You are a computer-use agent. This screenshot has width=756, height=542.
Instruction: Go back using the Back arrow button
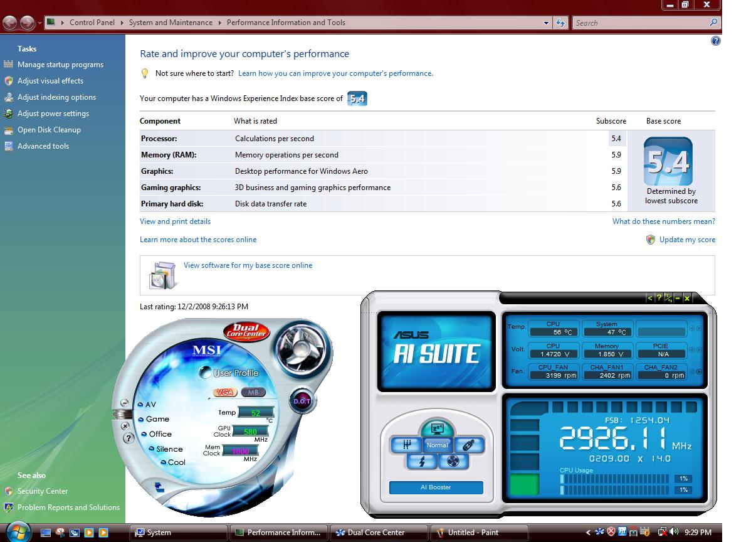(x=10, y=23)
